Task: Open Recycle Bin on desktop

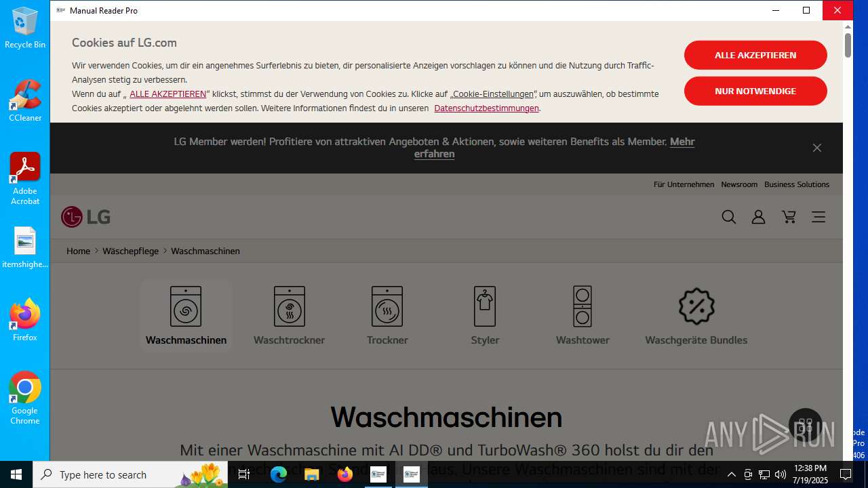Action: click(25, 28)
